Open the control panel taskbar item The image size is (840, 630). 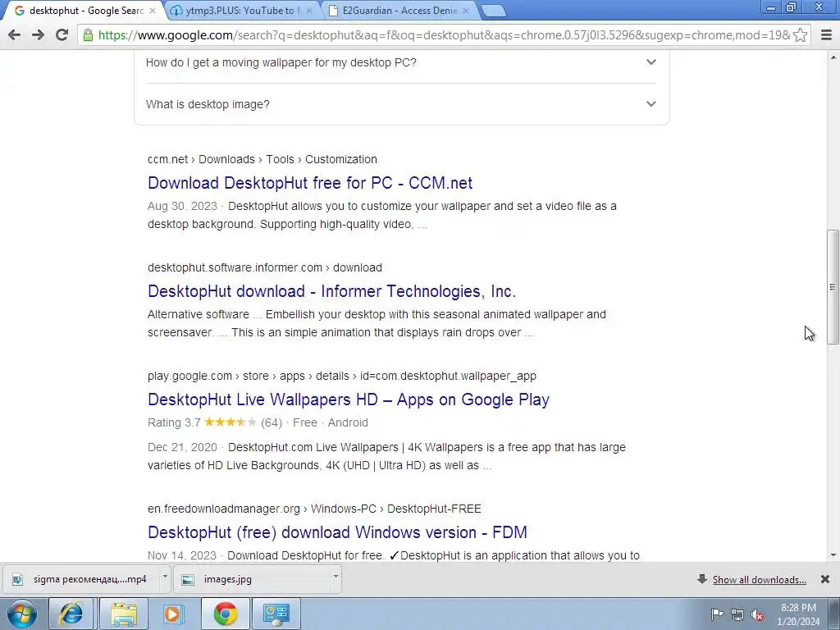tap(276, 614)
